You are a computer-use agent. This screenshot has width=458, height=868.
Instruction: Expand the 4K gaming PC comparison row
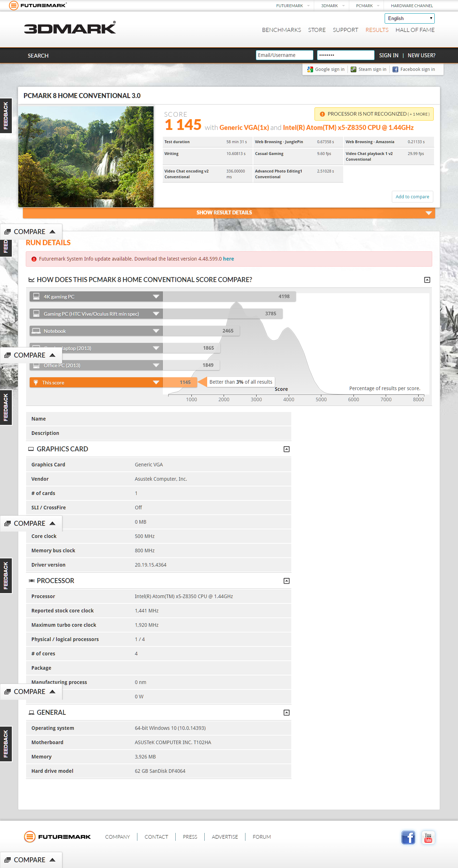click(156, 296)
